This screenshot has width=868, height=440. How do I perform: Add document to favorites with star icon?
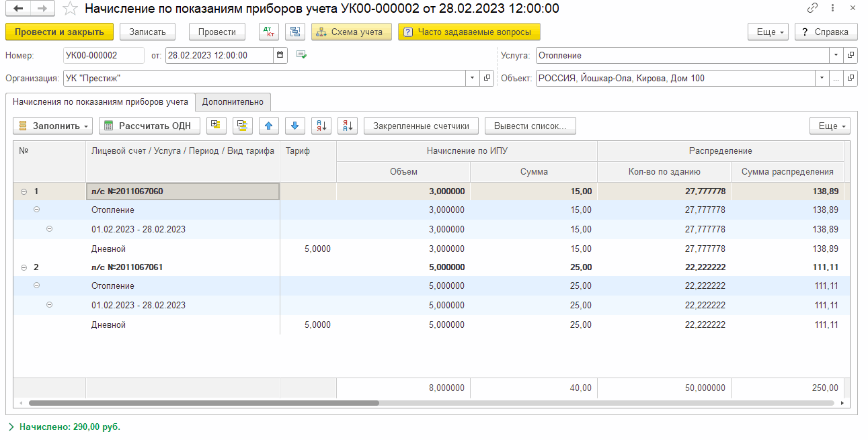[x=69, y=9]
